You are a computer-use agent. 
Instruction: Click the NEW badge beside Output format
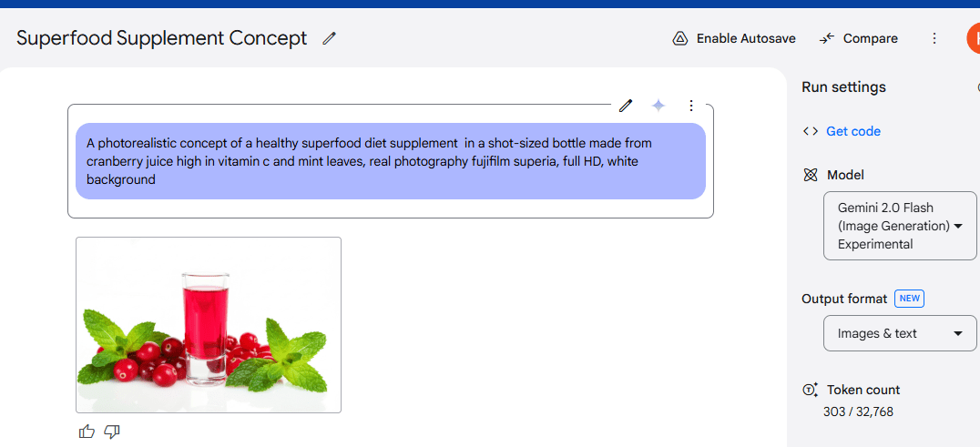click(909, 299)
